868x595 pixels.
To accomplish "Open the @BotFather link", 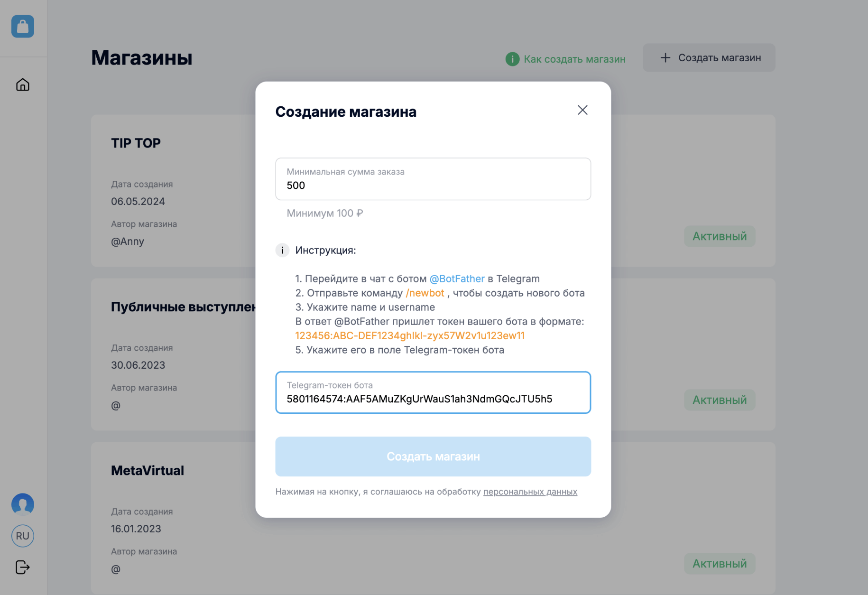I will [x=457, y=279].
